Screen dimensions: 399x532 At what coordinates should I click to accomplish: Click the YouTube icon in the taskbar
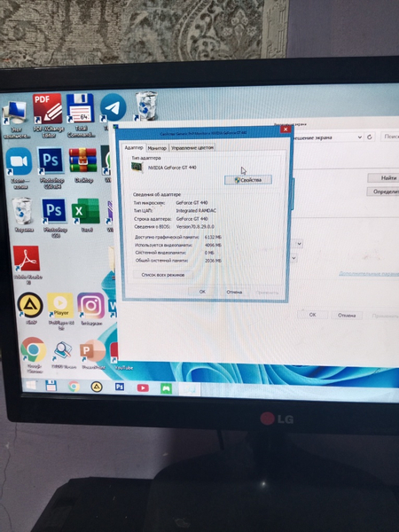click(143, 387)
